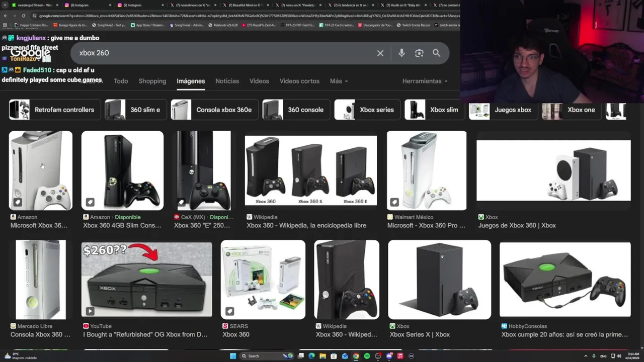Open the Peletools v26.0.28 bookmark

224,25
